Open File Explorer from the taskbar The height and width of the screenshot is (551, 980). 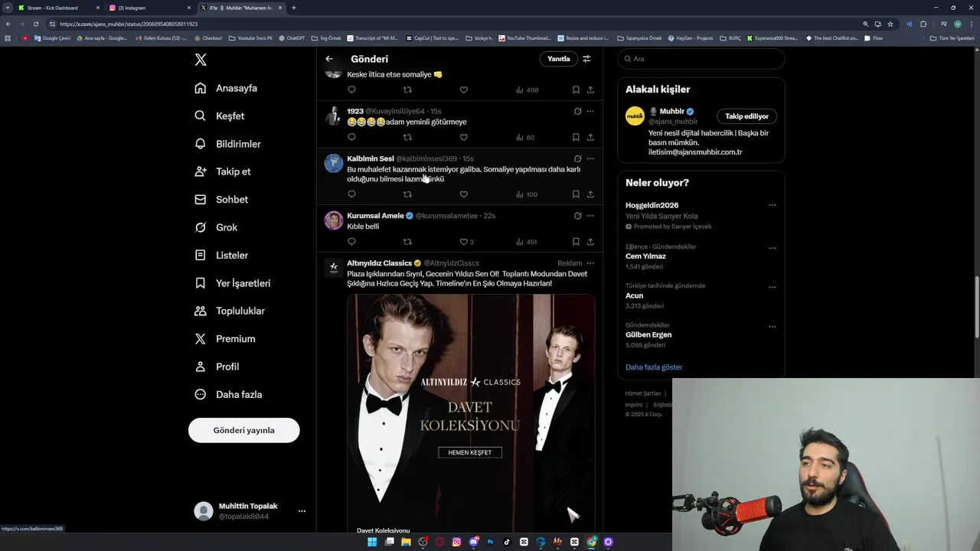point(406,542)
